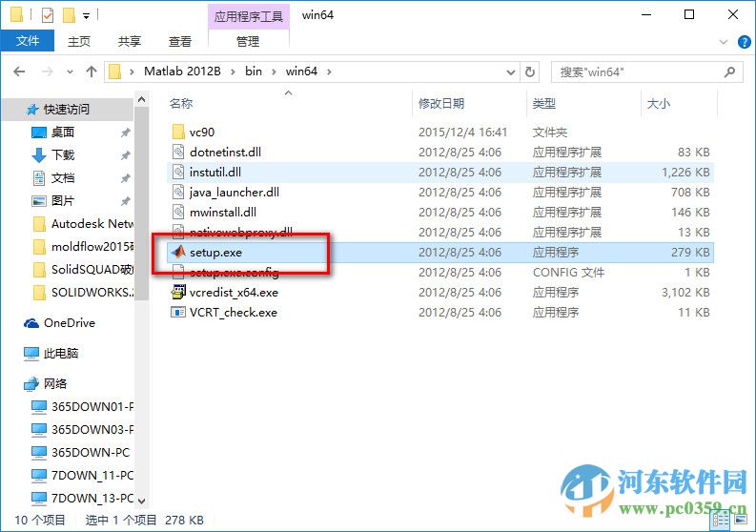Open the Help question mark icon

pos(744,42)
